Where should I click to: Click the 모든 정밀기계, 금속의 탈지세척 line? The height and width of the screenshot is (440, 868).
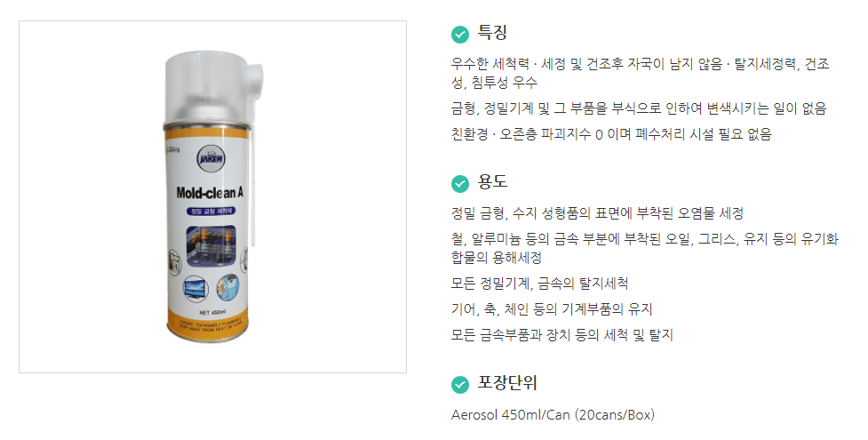540,284
